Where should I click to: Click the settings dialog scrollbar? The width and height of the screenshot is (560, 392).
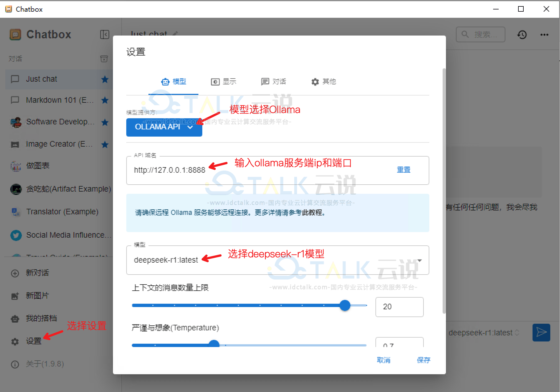click(444, 191)
